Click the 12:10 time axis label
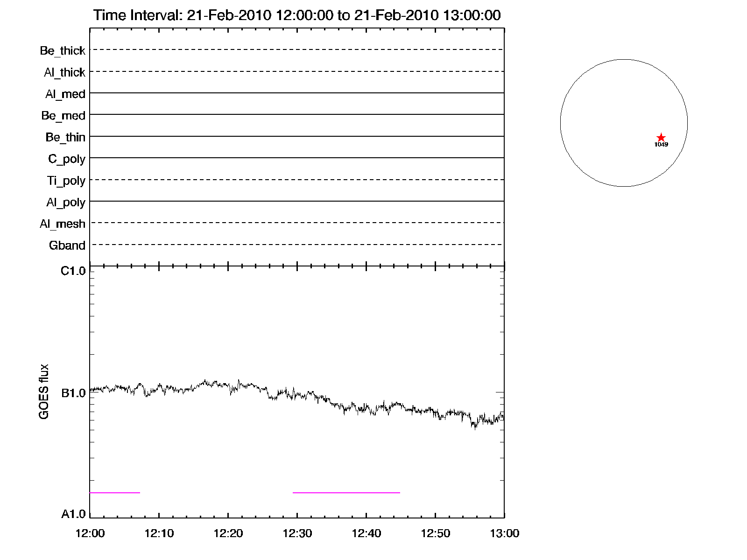 coord(159,533)
